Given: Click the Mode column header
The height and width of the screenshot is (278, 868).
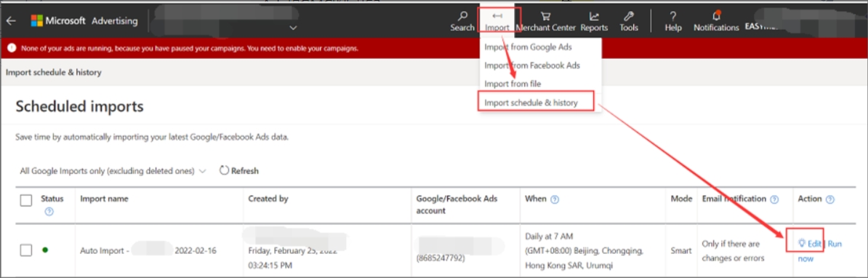Looking at the screenshot, I should 681,199.
